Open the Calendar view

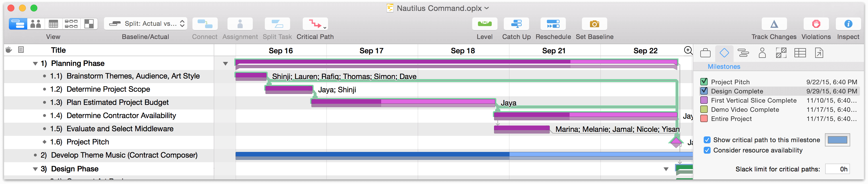point(53,24)
